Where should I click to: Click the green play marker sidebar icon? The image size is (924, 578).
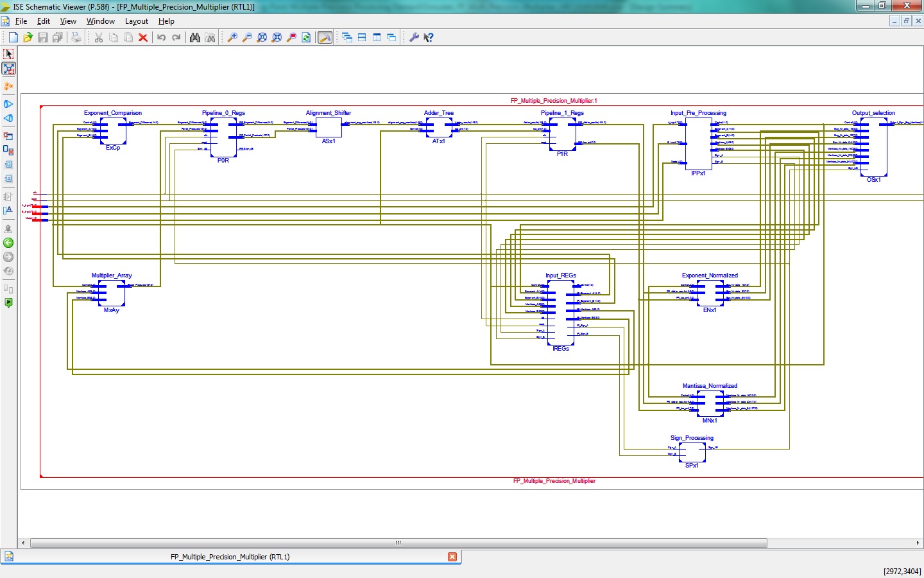click(8, 303)
